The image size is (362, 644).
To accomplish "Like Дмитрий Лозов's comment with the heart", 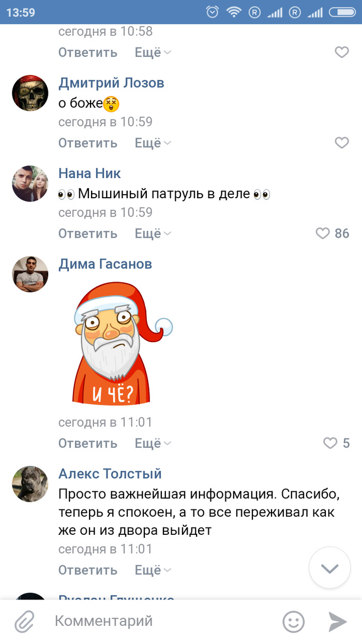I will tap(342, 142).
